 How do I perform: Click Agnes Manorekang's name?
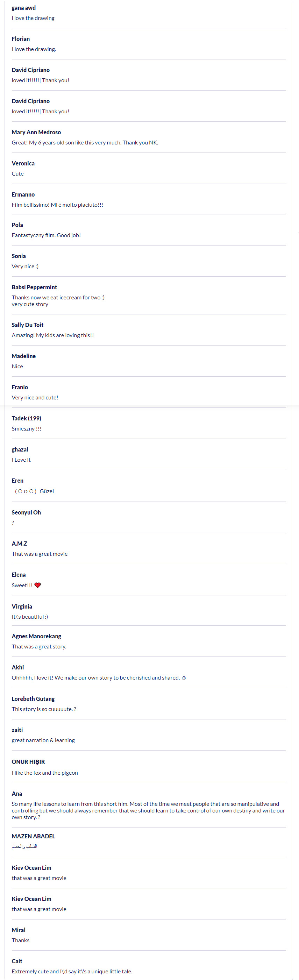point(36,636)
